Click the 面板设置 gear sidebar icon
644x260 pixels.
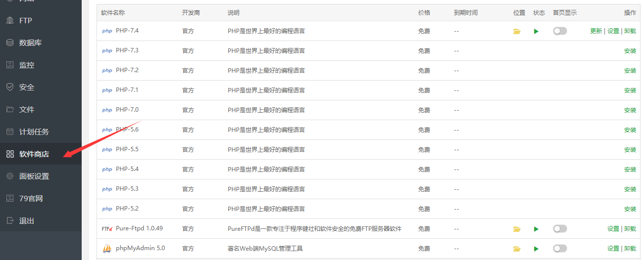(10, 176)
